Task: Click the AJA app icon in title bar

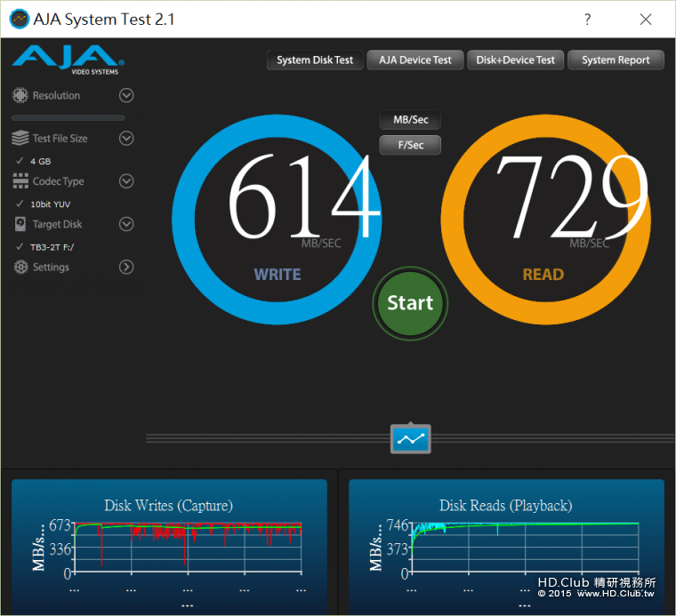Action: pos(18,19)
